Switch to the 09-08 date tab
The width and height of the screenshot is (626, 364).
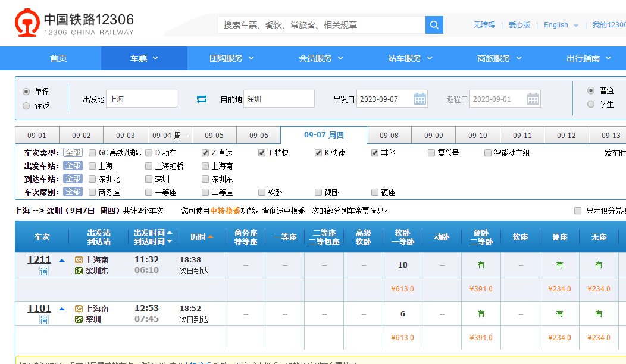[389, 135]
